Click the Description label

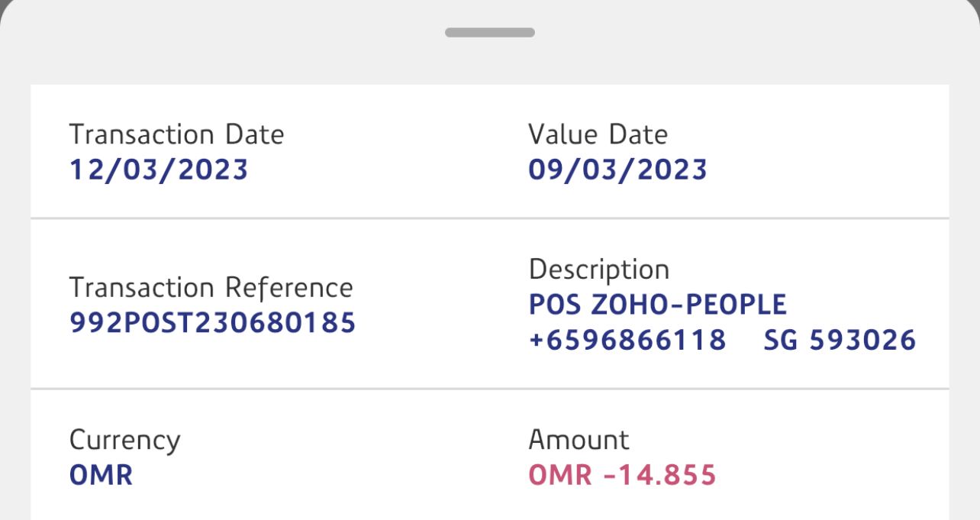(x=598, y=270)
